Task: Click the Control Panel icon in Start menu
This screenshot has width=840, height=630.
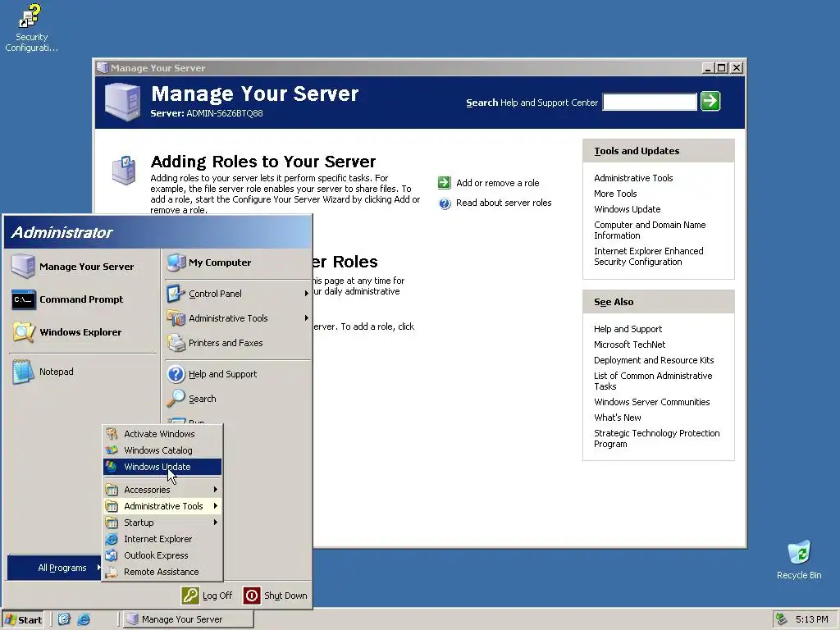Action: coord(176,294)
